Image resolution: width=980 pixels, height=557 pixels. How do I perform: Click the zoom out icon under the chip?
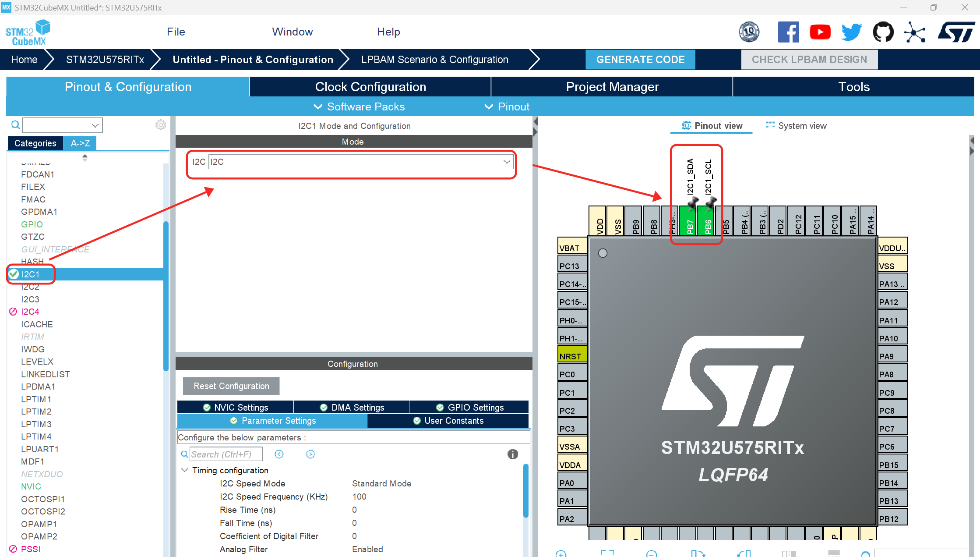pos(652,553)
